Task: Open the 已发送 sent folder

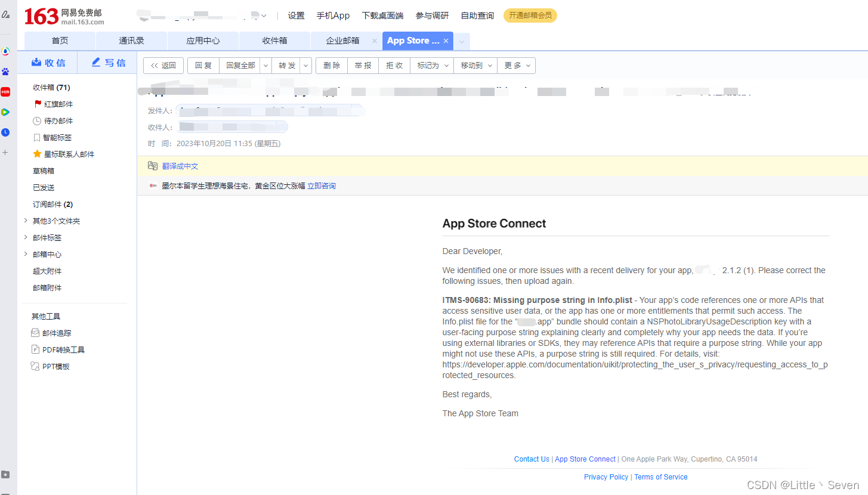Action: (44, 187)
